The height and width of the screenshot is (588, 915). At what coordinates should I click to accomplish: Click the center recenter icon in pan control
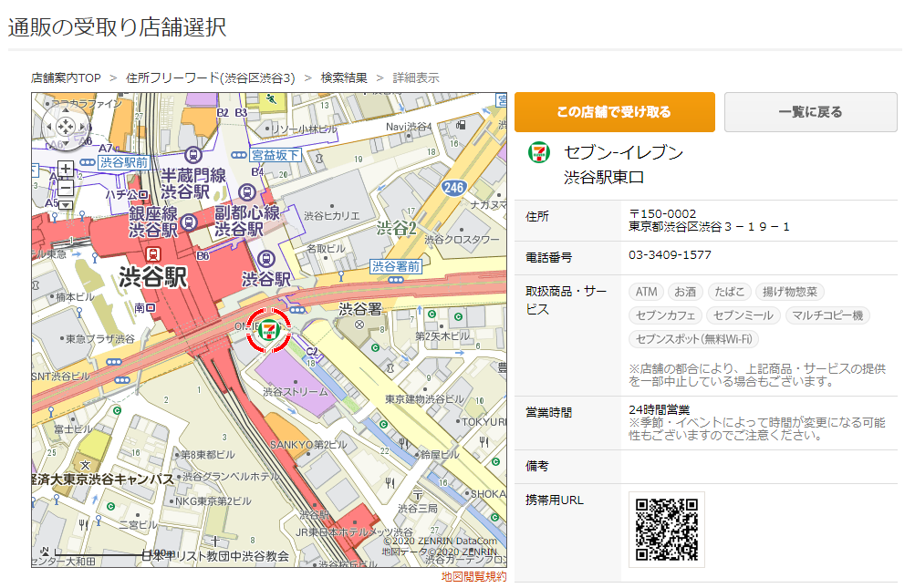tap(66, 126)
